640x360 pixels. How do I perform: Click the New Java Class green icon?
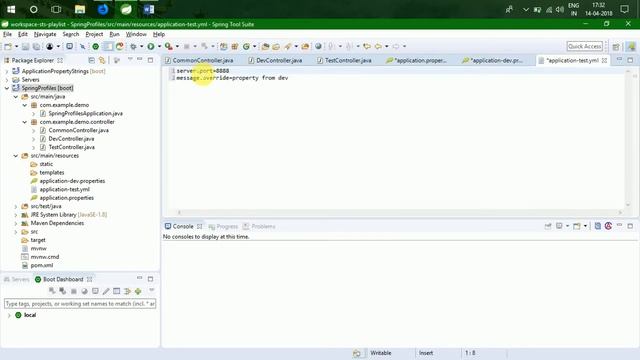(x=246, y=47)
